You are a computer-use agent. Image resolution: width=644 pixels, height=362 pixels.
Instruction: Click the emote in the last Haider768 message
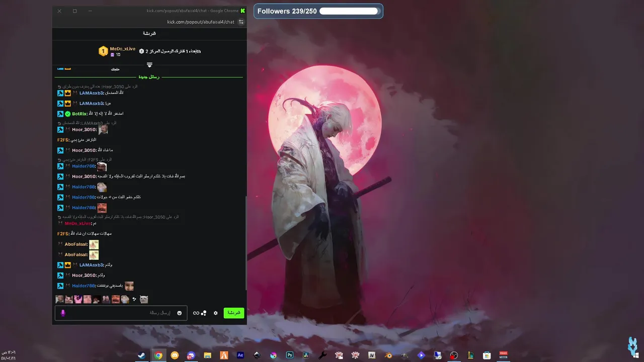(x=129, y=286)
